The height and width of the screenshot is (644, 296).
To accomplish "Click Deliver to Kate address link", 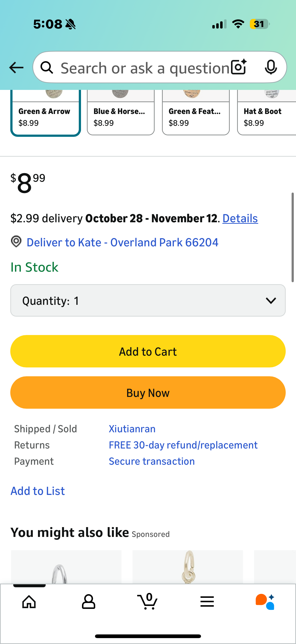I will pos(122,242).
